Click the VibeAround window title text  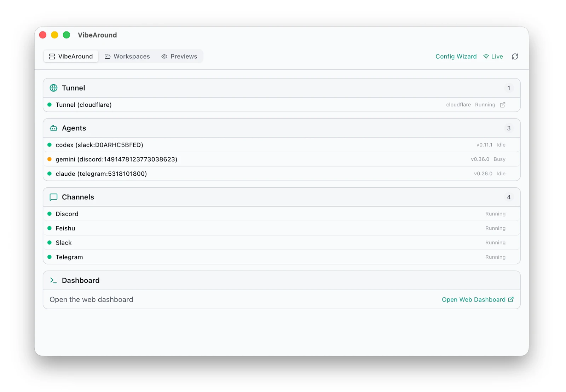97,35
